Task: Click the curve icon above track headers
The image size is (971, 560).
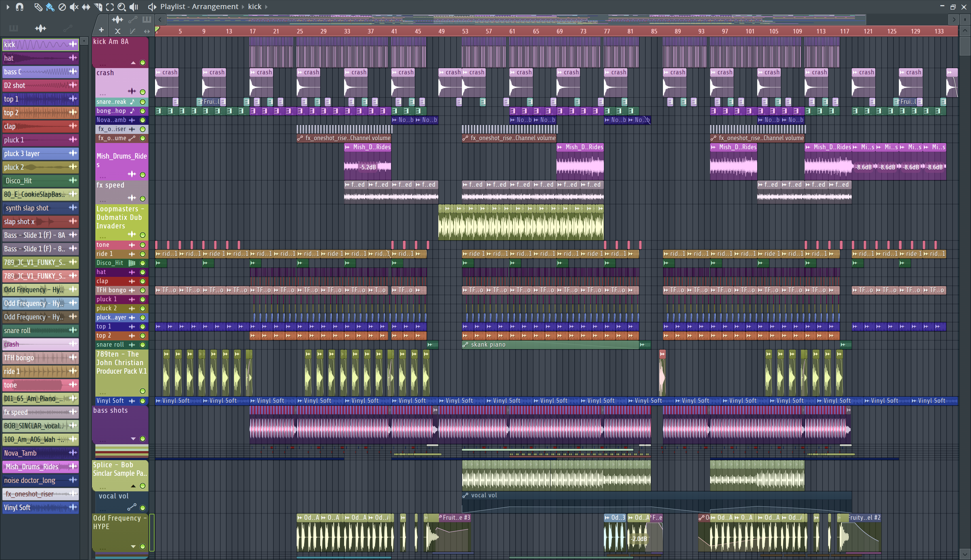Action: [x=132, y=31]
